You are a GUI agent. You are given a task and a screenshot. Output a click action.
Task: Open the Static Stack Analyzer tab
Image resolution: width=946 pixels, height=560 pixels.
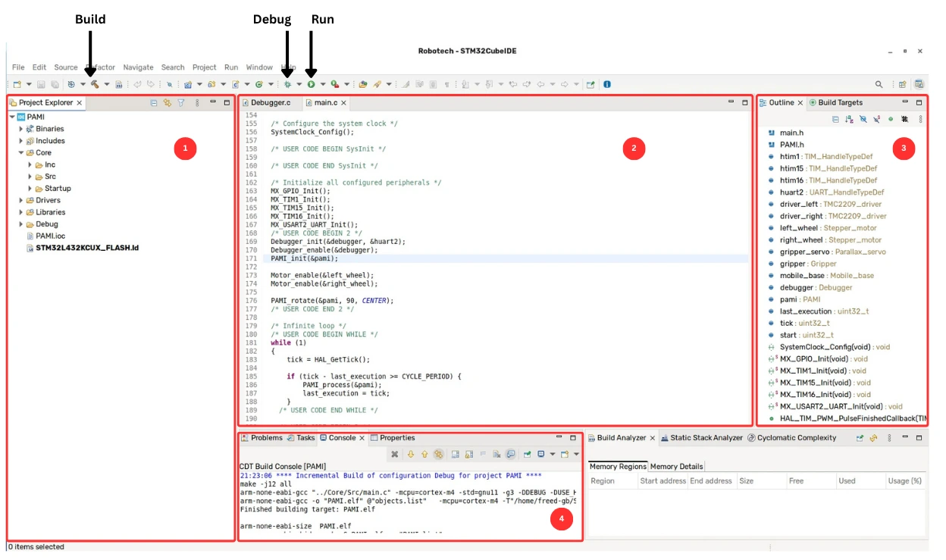tap(701, 438)
